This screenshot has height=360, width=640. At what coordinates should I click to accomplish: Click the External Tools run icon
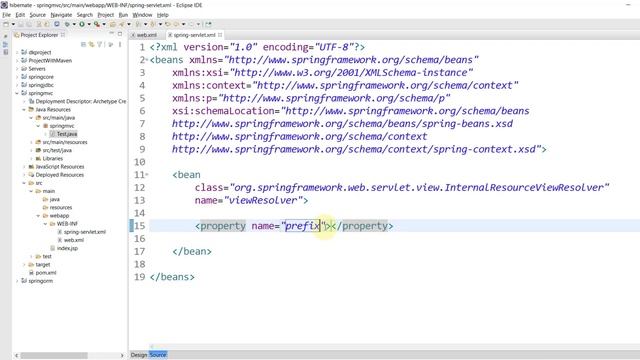tap(97, 24)
